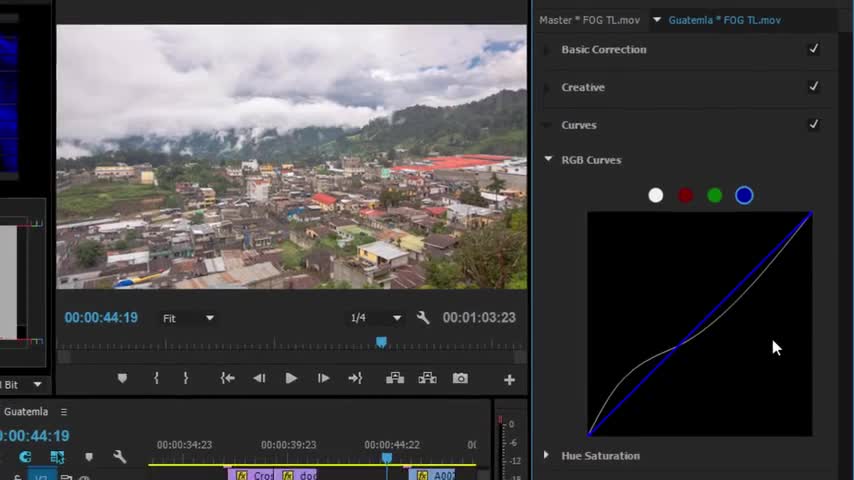Viewport: 854px width, 480px height.
Task: Go to Out point
Action: (355, 378)
